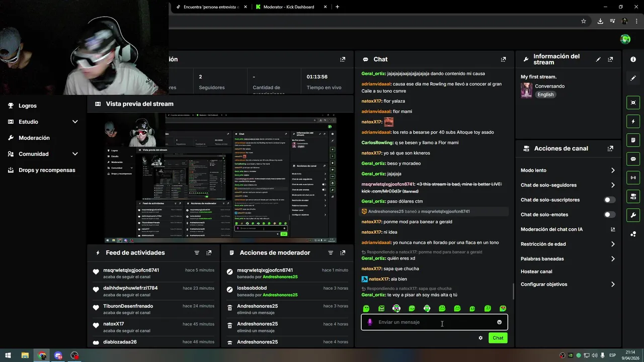The height and width of the screenshot is (362, 644).
Task: Switch to Moderator - Kick Dashboard tab
Action: (x=291, y=7)
